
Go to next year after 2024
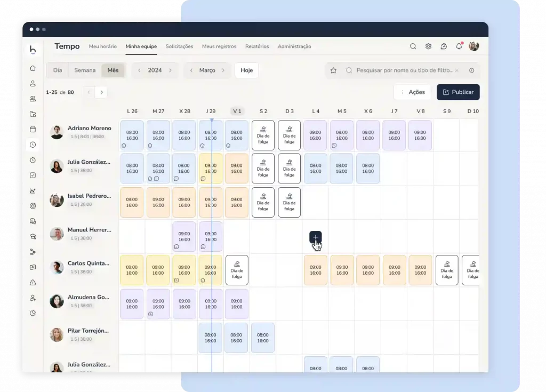tap(170, 70)
